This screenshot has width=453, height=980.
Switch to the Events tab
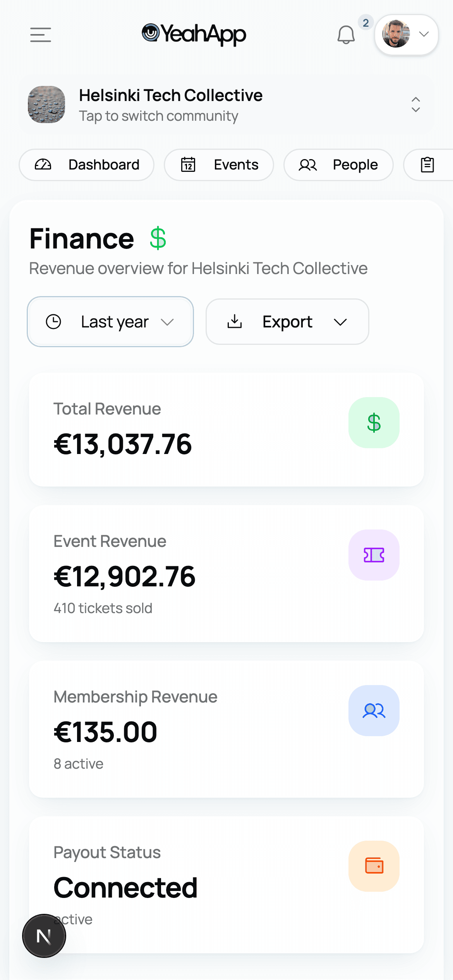pyautogui.click(x=219, y=165)
